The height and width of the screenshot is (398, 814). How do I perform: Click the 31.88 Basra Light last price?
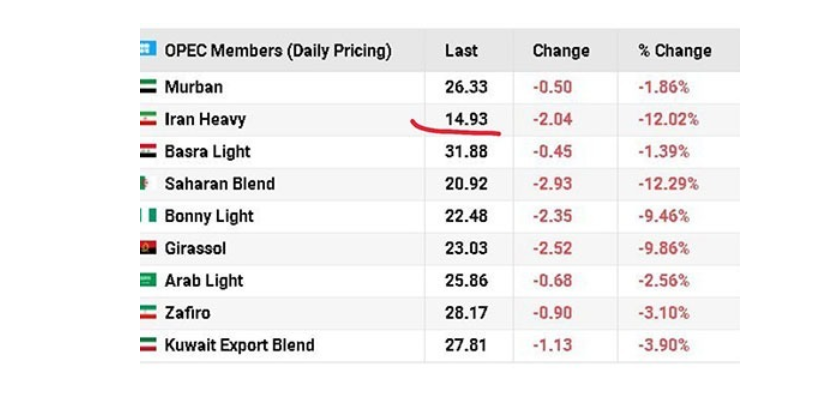point(466,152)
